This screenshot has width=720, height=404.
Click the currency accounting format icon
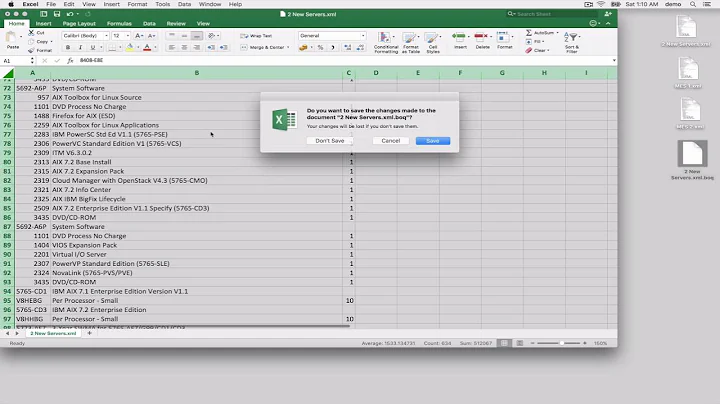(303, 47)
